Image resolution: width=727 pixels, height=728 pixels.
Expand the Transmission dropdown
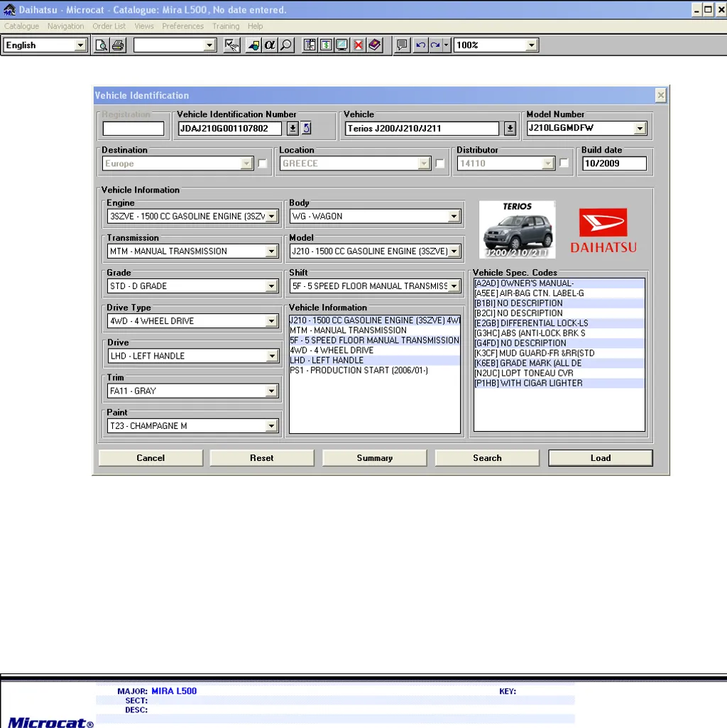click(x=272, y=251)
